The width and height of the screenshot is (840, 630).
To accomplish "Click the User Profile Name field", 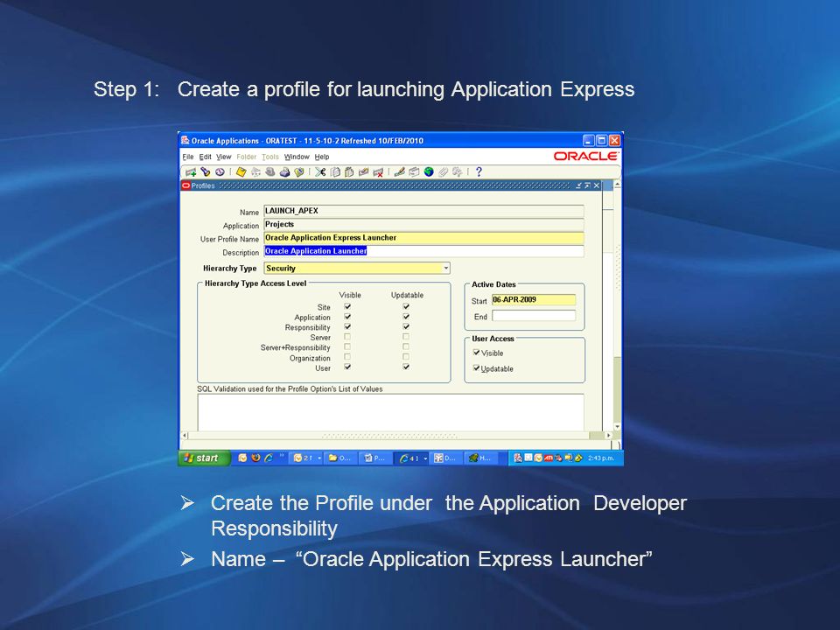I will (x=423, y=238).
